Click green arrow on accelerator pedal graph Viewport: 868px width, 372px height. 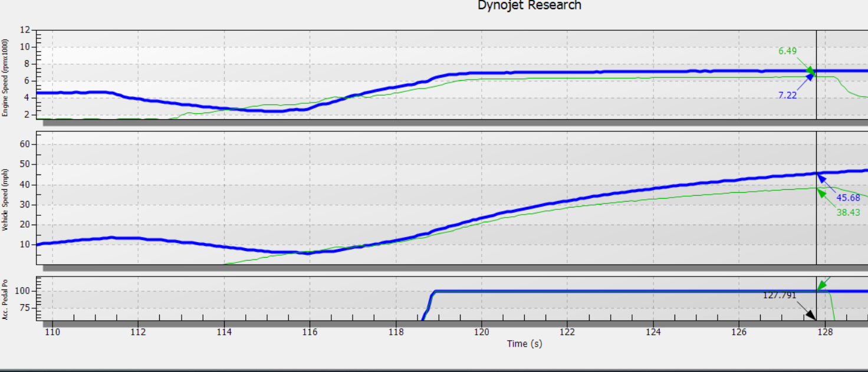821,286
